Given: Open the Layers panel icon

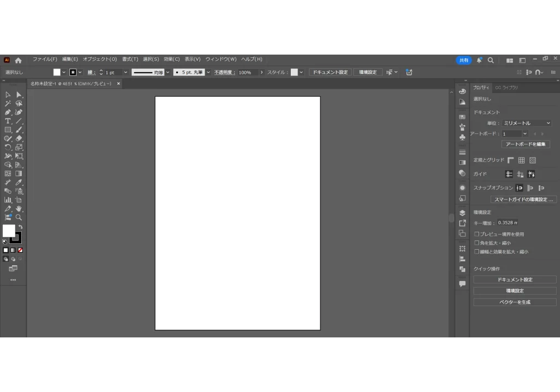Looking at the screenshot, I should click(x=462, y=213).
